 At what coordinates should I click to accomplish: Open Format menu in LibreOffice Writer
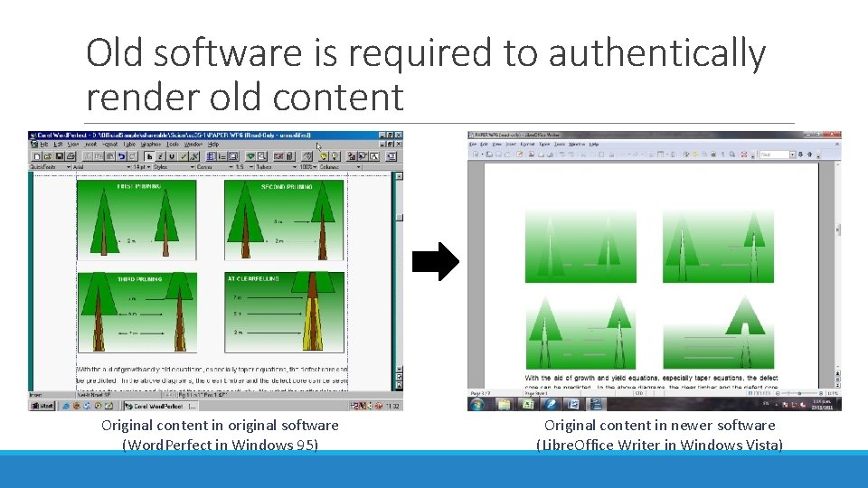click(x=527, y=144)
